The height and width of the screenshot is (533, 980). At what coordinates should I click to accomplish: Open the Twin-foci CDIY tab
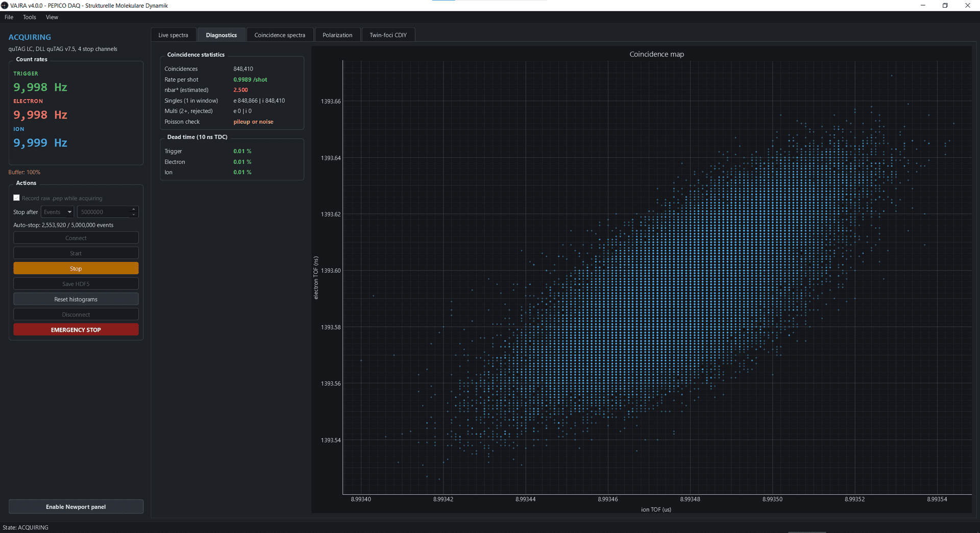coord(388,35)
